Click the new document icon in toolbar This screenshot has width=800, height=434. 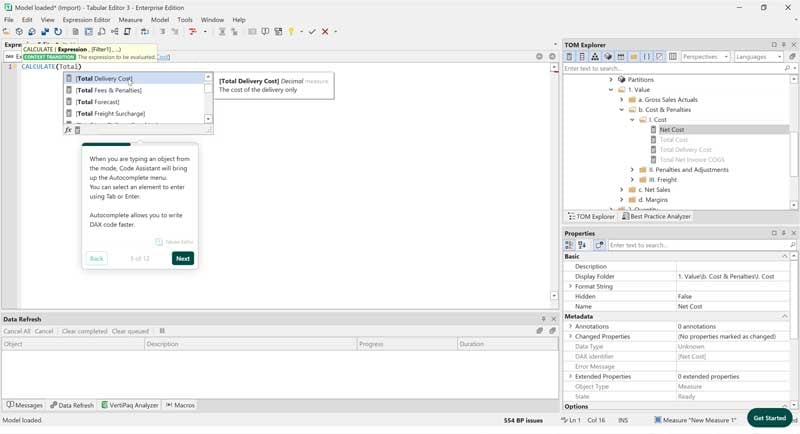75,32
